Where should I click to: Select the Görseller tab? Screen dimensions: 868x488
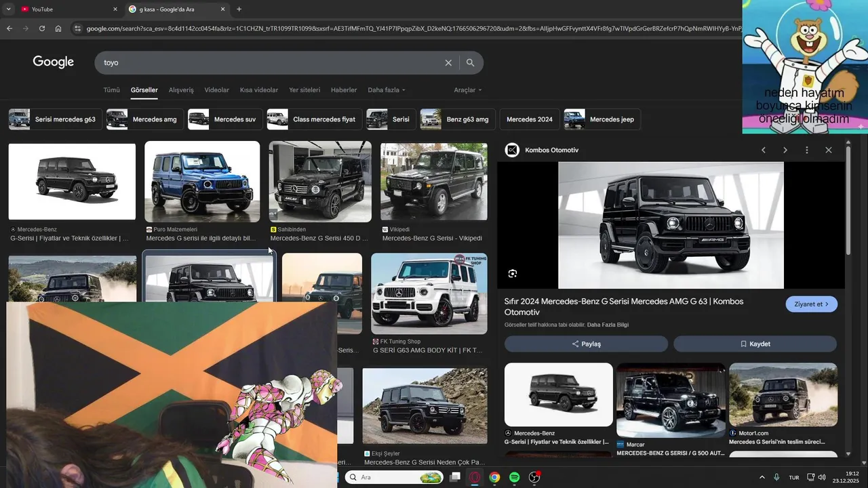(144, 90)
